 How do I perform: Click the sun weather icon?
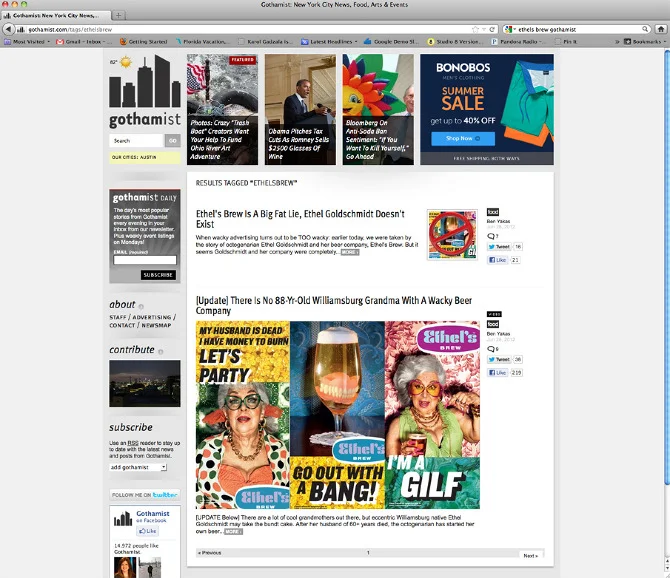[x=126, y=62]
